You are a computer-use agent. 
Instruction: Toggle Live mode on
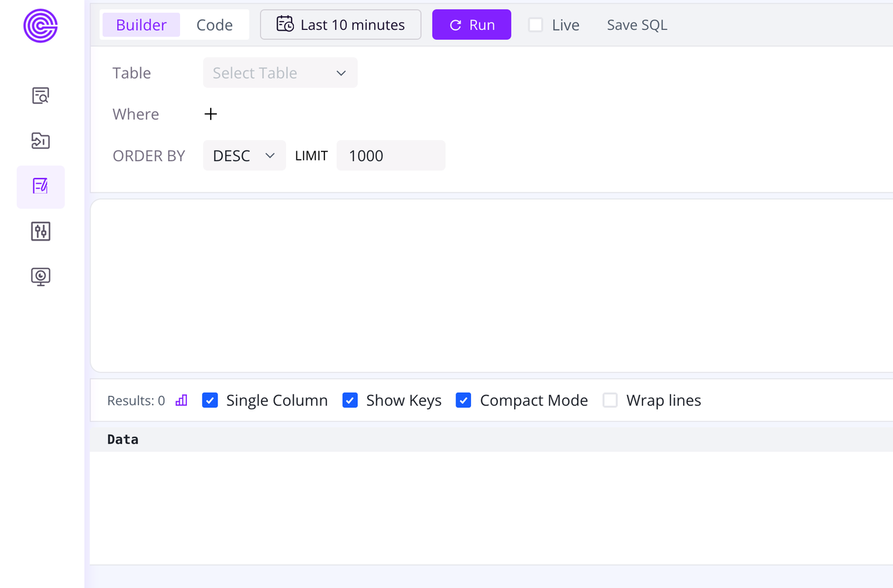(536, 24)
